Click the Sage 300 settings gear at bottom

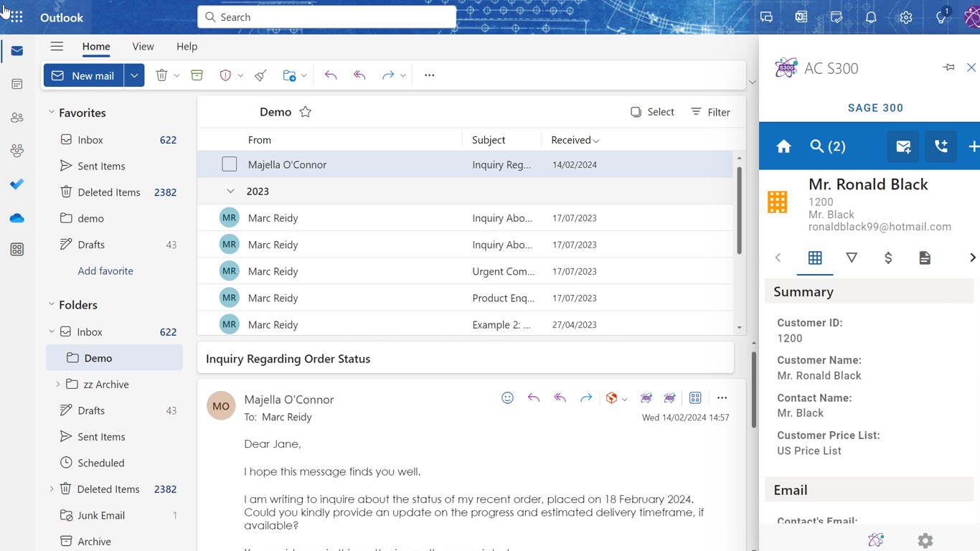pos(925,540)
